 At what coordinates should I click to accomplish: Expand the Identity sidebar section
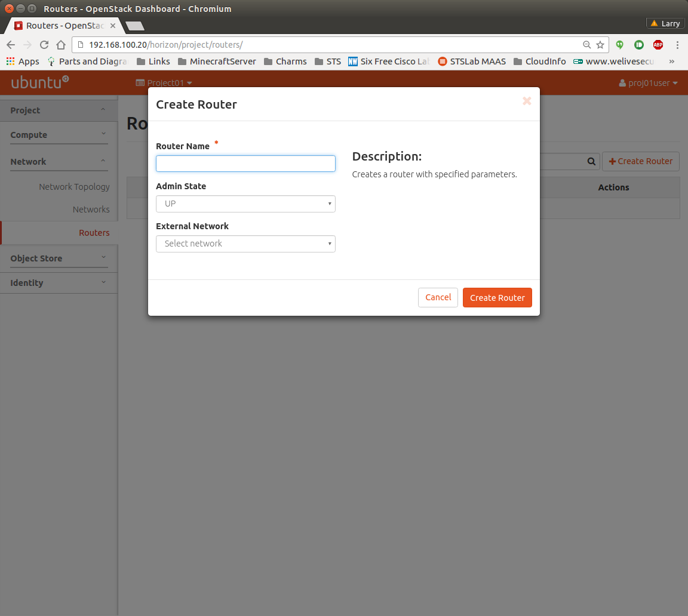click(59, 283)
